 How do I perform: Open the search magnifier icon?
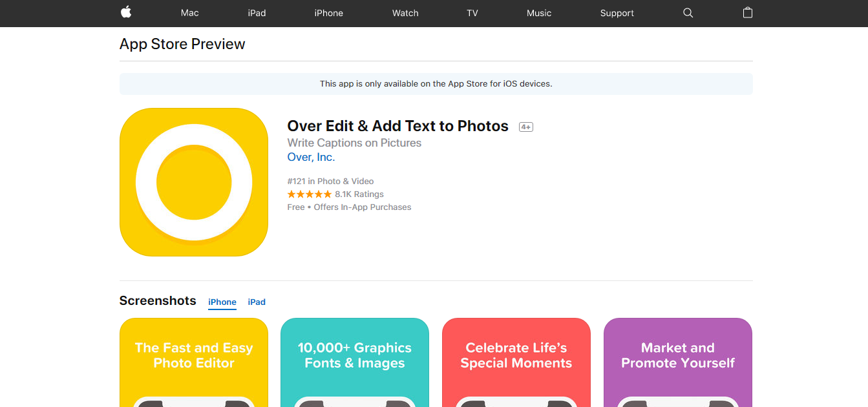[688, 13]
